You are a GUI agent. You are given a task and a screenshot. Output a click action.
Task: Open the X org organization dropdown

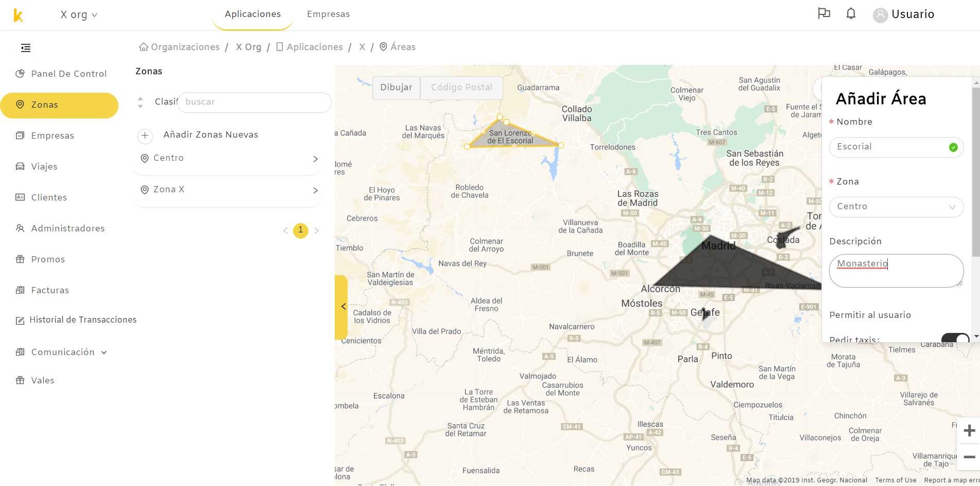79,15
